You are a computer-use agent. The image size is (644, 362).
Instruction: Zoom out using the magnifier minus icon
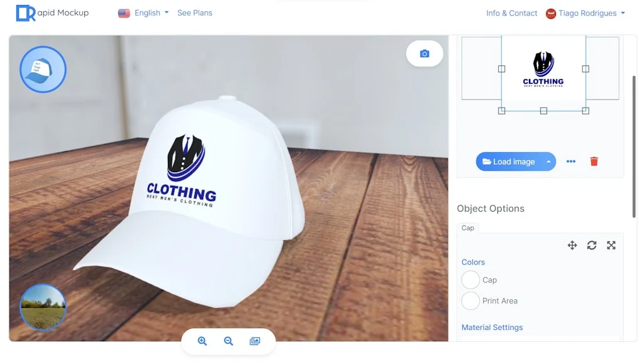tap(228, 341)
